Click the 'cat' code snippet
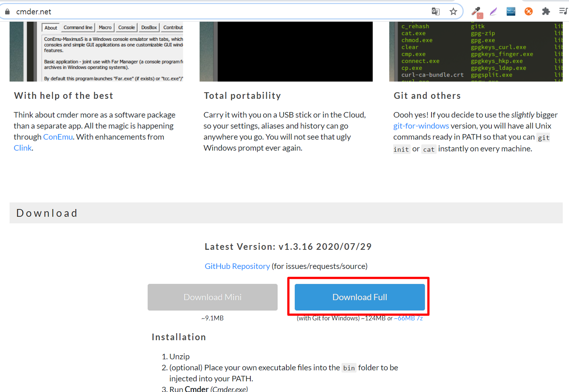The height and width of the screenshot is (392, 569). (x=429, y=149)
